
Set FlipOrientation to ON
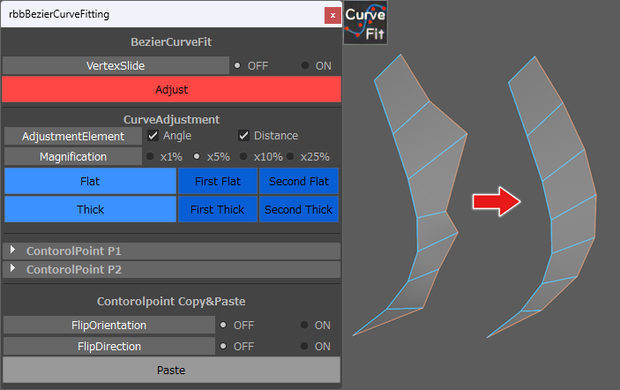[304, 325]
